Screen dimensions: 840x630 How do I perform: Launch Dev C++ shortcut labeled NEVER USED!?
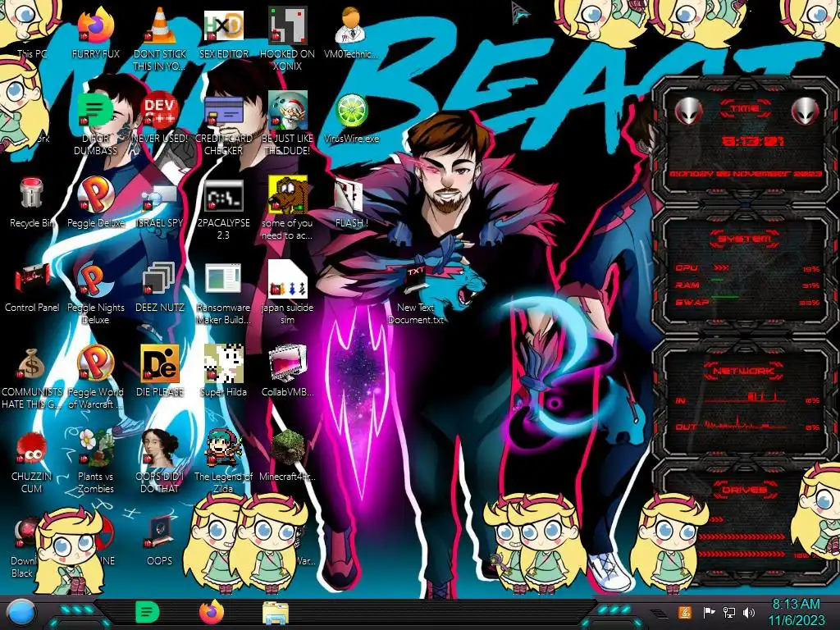point(160,116)
